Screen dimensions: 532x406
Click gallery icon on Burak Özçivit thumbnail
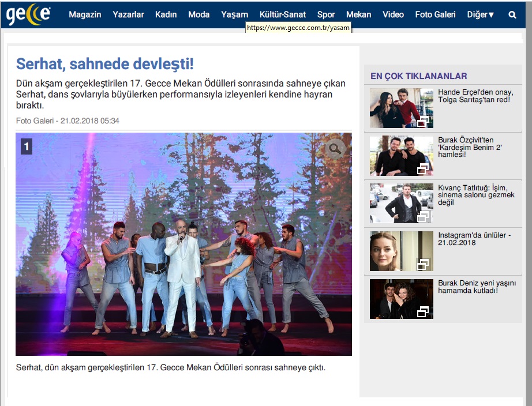point(423,168)
